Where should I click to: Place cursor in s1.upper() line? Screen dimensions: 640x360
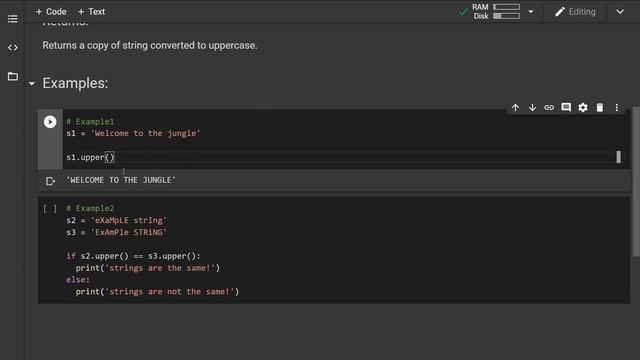(x=91, y=157)
